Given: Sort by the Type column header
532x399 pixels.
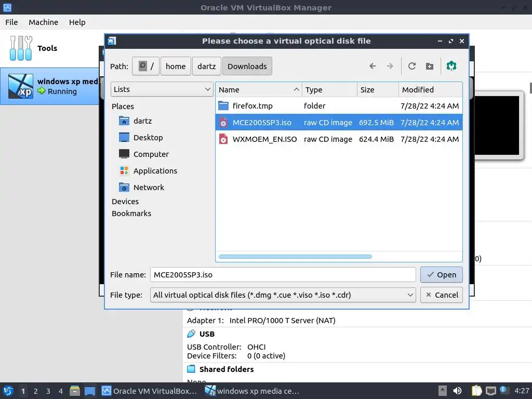Looking at the screenshot, I should pyautogui.click(x=329, y=89).
